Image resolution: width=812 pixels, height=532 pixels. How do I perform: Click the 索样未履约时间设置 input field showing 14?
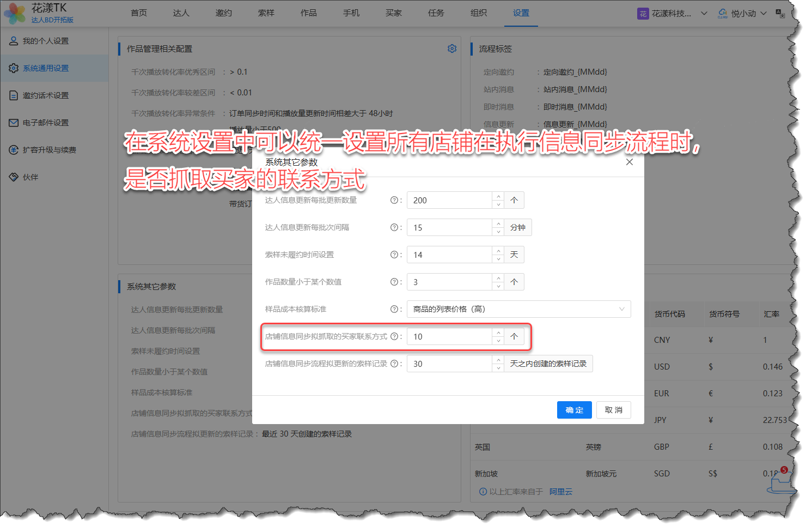449,255
